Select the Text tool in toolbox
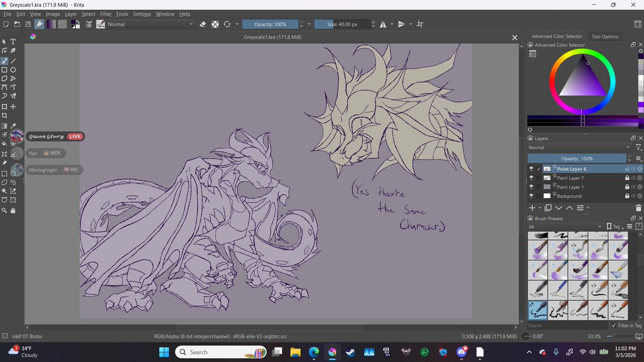This screenshot has width=644, height=362. pyautogui.click(x=13, y=41)
